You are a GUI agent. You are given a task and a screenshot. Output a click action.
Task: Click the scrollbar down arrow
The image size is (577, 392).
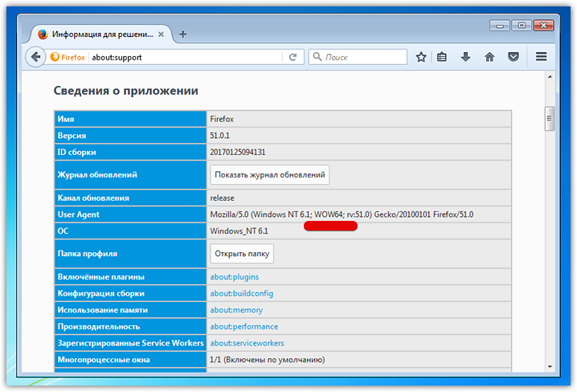550,366
